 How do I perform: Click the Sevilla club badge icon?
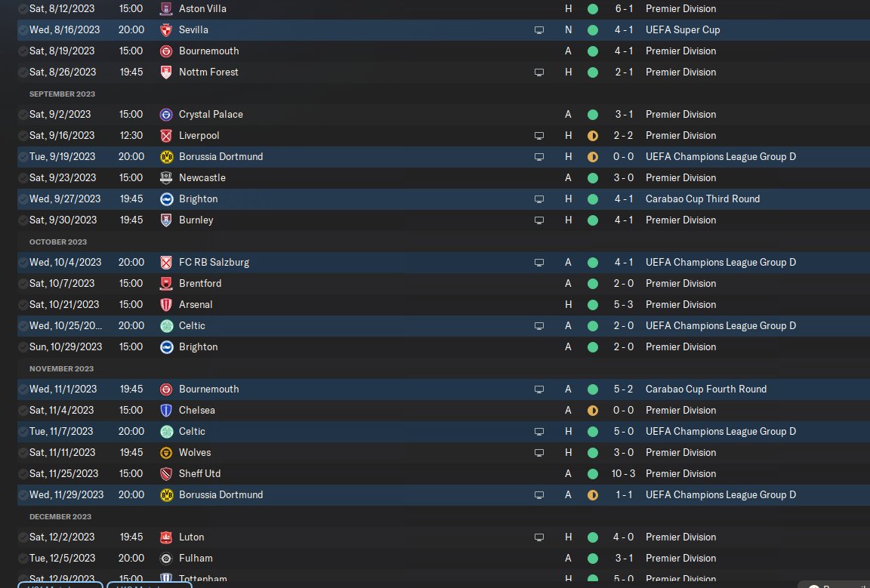click(x=166, y=30)
